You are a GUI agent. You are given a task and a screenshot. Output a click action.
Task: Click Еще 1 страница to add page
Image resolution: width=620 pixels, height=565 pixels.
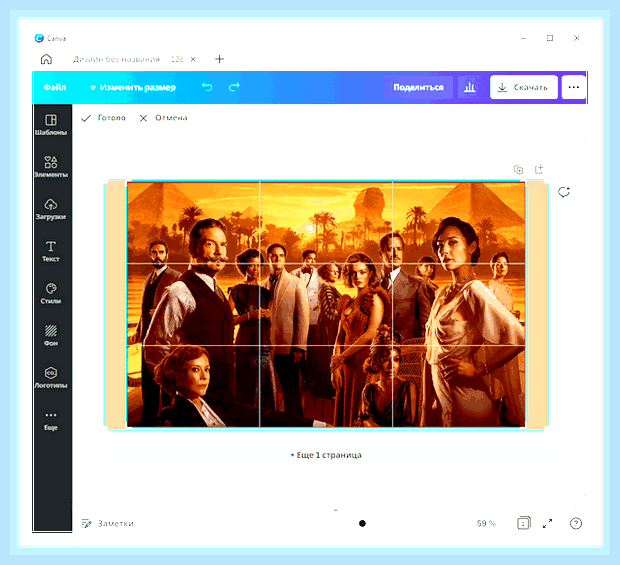(x=326, y=455)
